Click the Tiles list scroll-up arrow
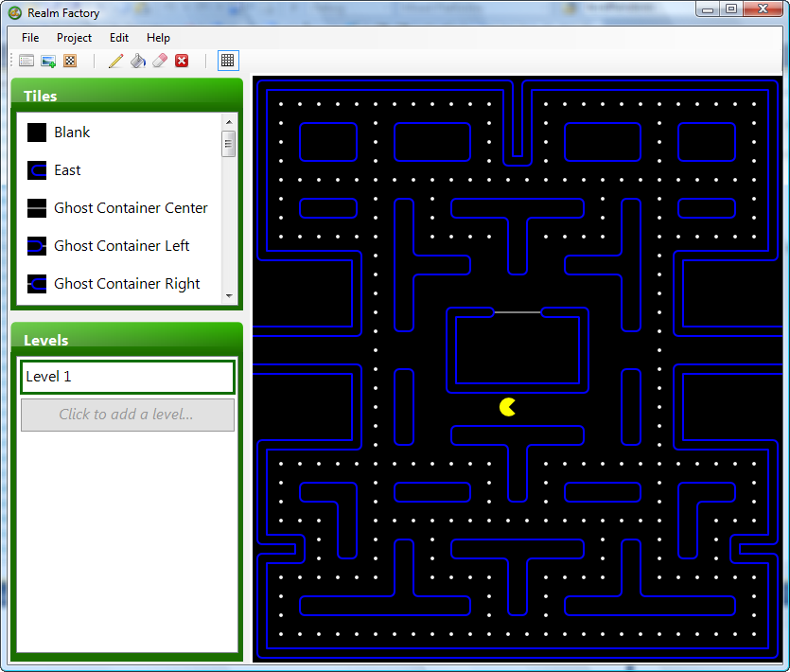Screen dimensions: 790x672 point(229,122)
